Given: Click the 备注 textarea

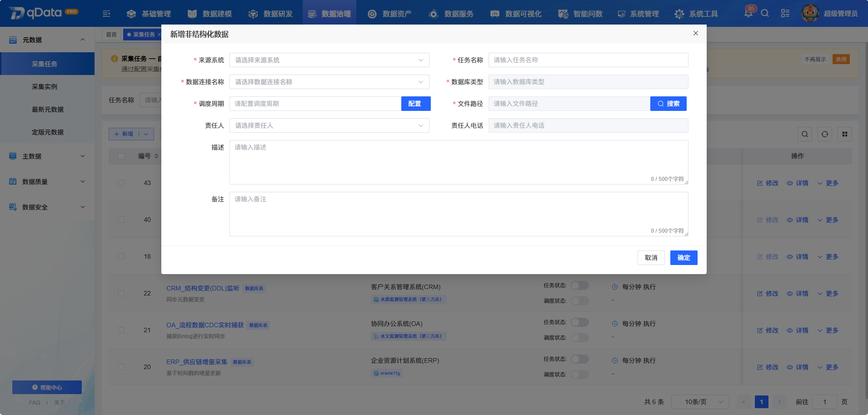Looking at the screenshot, I should (459, 214).
